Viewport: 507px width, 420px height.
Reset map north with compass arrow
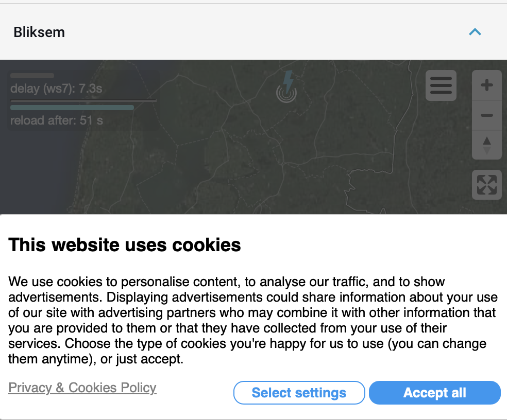486,145
